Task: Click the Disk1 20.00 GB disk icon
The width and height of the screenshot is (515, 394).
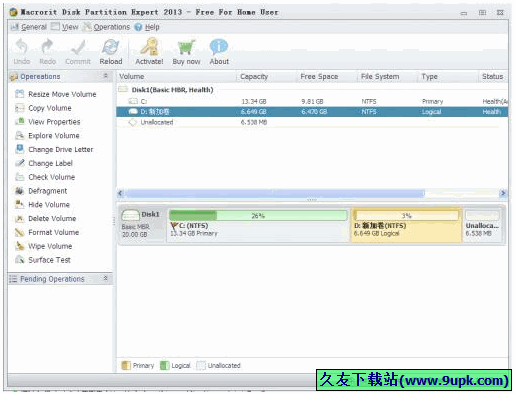Action: (x=130, y=215)
